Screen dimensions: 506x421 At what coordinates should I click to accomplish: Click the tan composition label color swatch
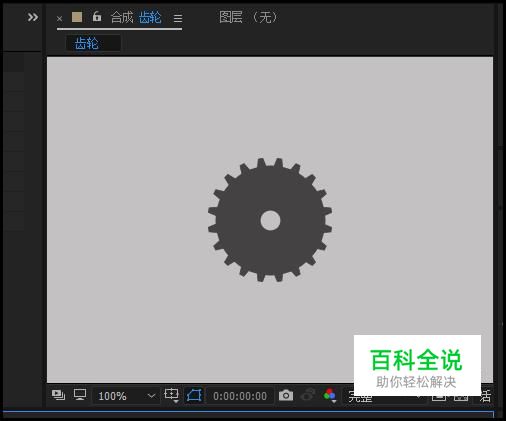[77, 17]
